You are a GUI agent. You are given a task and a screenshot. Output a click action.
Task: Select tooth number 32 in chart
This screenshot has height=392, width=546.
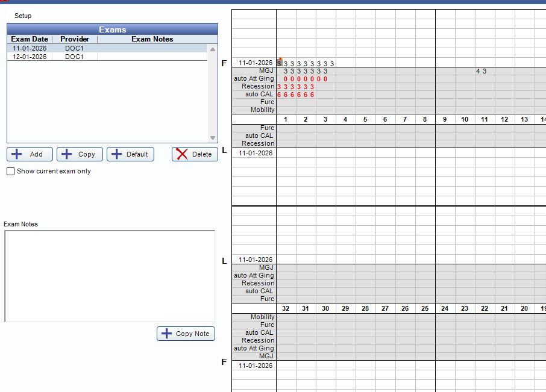(286, 308)
